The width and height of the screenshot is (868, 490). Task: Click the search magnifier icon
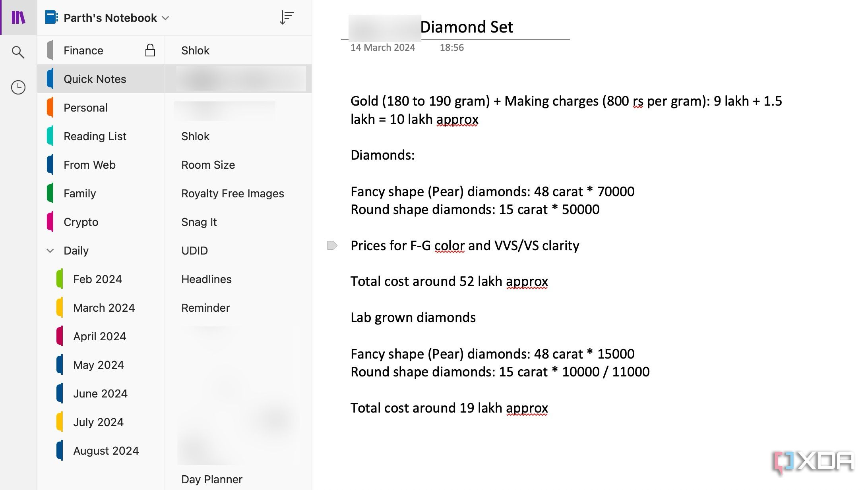pos(18,52)
